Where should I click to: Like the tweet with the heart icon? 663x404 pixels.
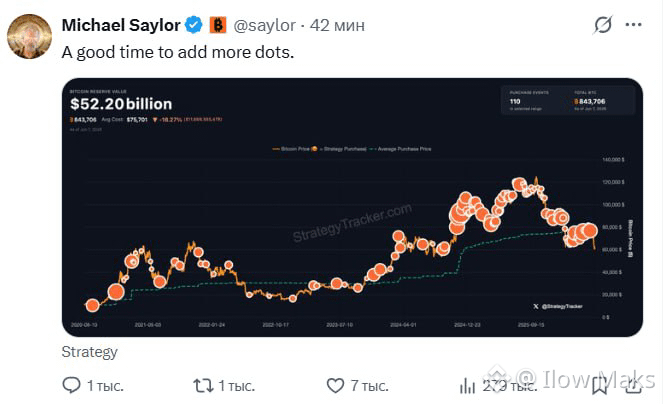(335, 385)
